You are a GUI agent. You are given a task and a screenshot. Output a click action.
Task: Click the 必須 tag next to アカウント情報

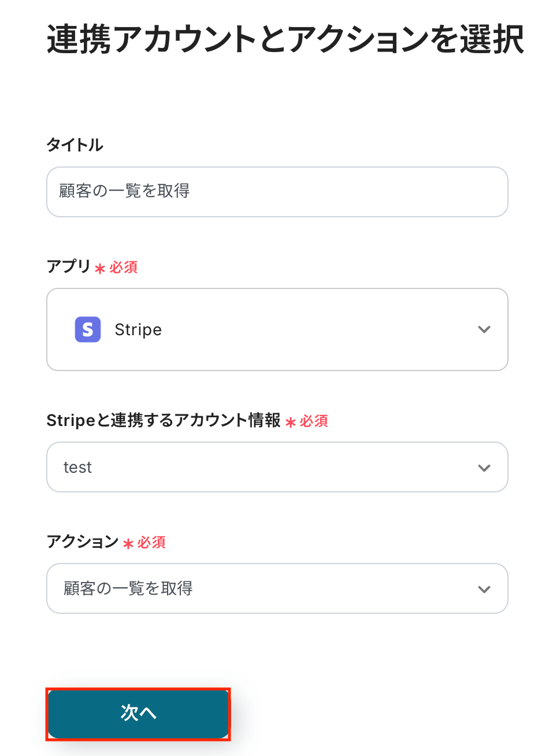314,421
